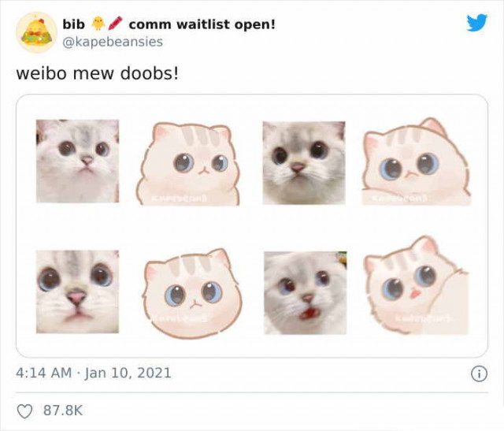504x431 pixels.
Task: Open the top-row second kitten photo
Action: point(304,163)
